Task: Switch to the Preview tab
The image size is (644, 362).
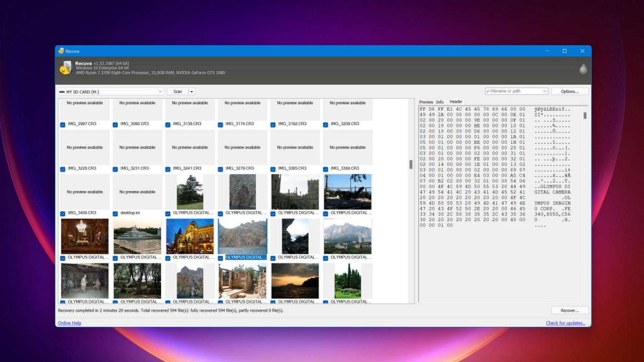Action: coord(426,102)
